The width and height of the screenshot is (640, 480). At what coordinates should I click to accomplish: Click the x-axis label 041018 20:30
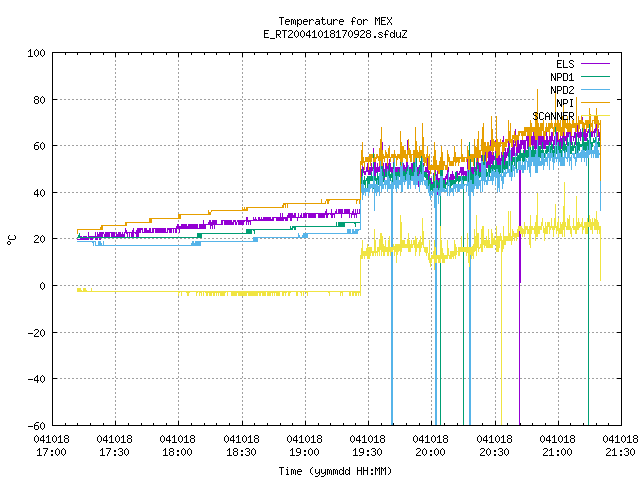[494, 446]
